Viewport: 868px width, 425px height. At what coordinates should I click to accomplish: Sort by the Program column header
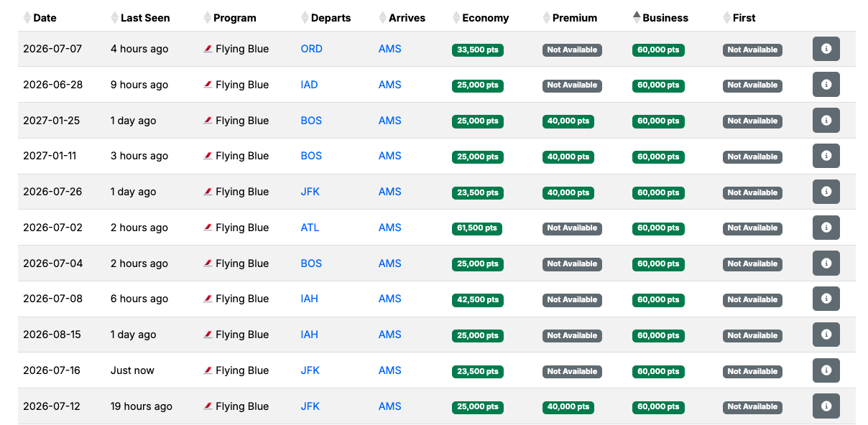(230, 18)
